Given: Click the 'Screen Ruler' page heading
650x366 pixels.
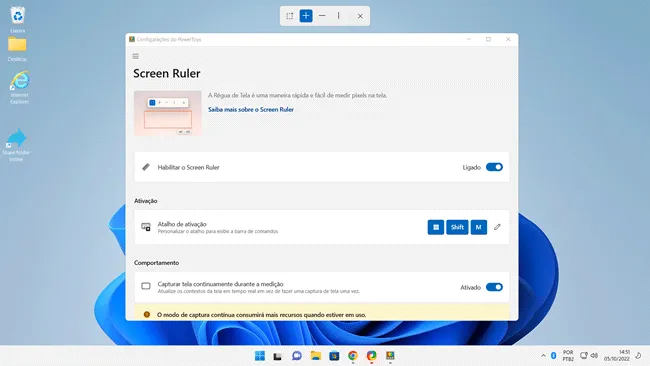Looking at the screenshot, I should tap(167, 73).
